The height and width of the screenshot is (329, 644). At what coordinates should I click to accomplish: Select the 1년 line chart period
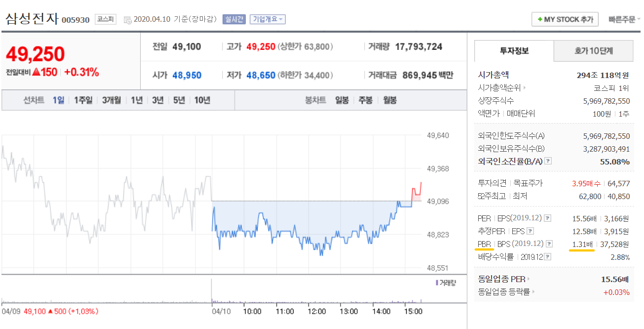[137, 100]
